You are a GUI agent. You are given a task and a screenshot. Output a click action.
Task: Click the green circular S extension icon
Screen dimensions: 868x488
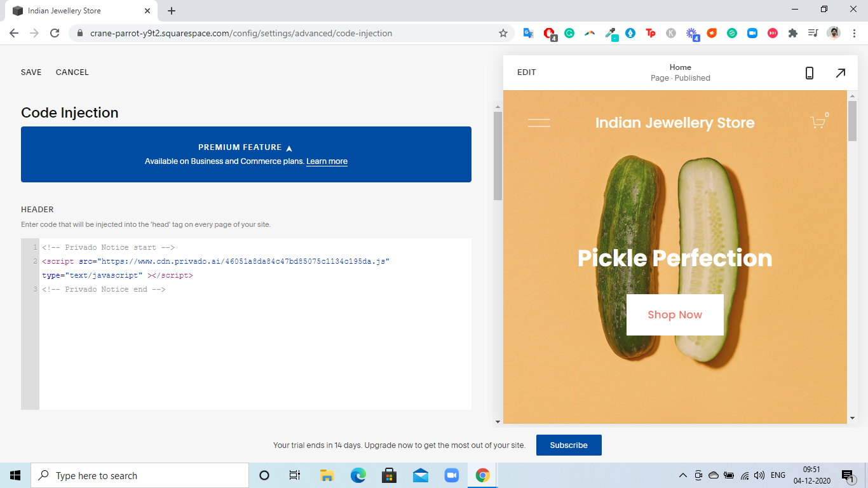click(x=732, y=33)
